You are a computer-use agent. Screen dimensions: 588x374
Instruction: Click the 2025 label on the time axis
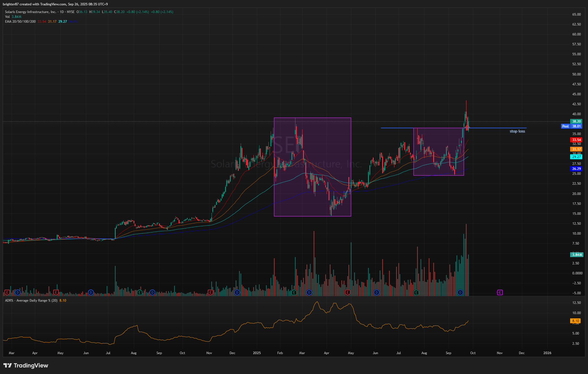coord(257,353)
